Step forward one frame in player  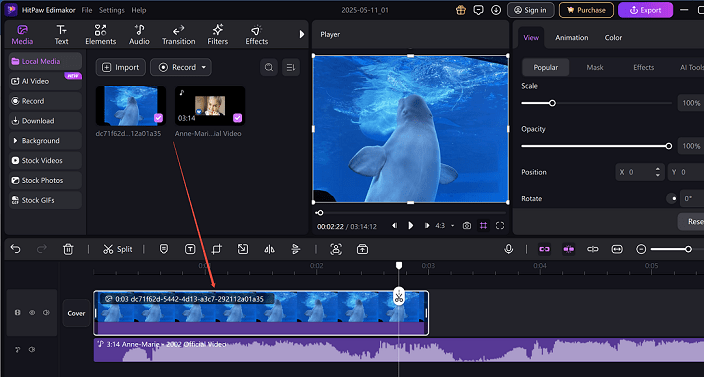pyautogui.click(x=427, y=226)
